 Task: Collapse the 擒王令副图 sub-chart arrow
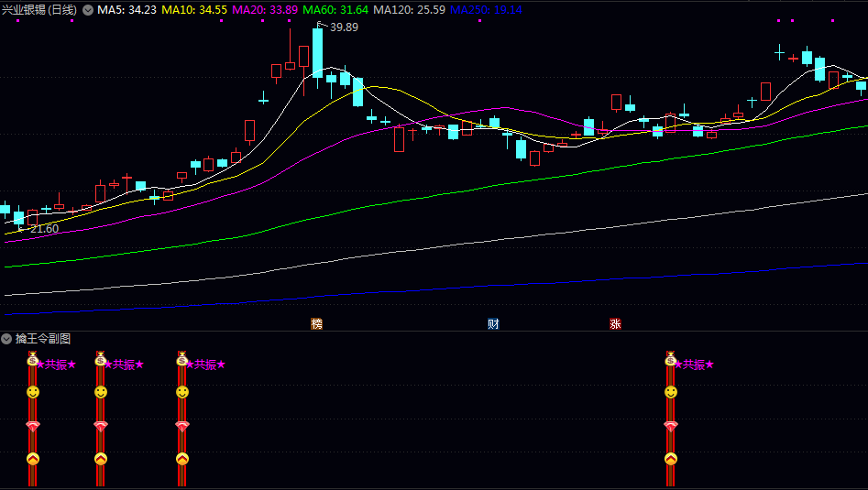pos(7,339)
